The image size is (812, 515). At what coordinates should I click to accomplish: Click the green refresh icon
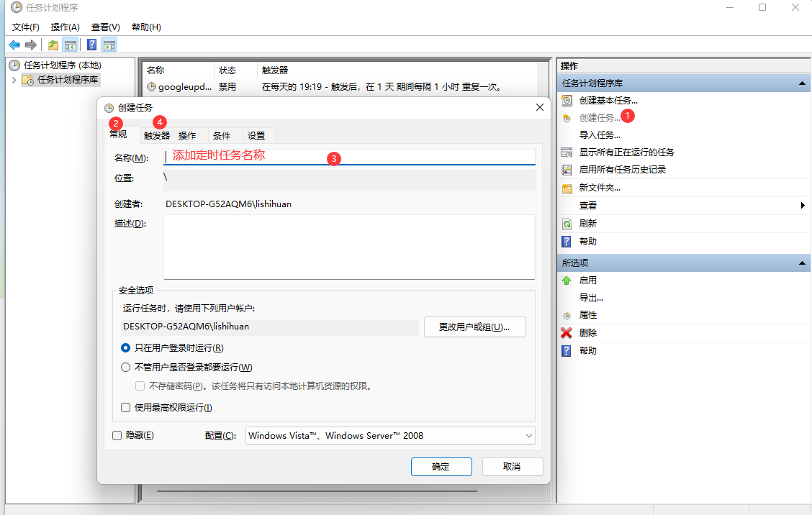pos(567,224)
